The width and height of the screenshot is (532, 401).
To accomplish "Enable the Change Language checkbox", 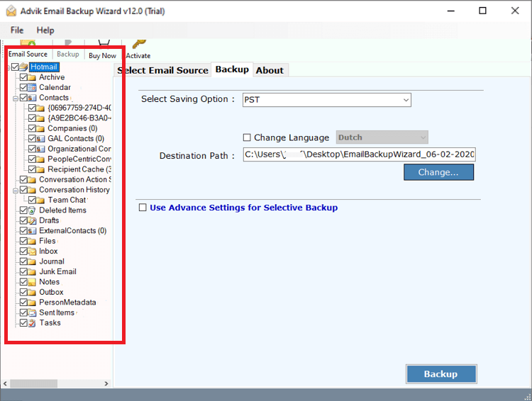I will [247, 137].
